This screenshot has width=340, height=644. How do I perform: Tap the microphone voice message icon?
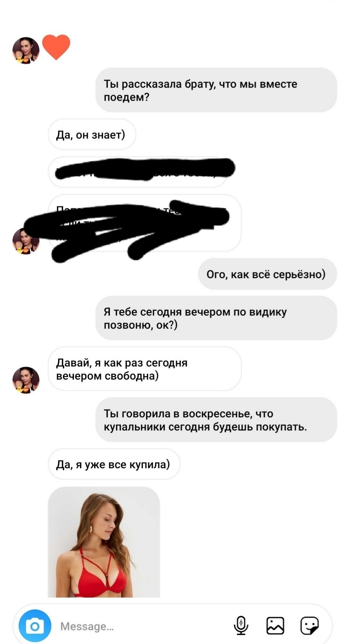pyautogui.click(x=241, y=625)
